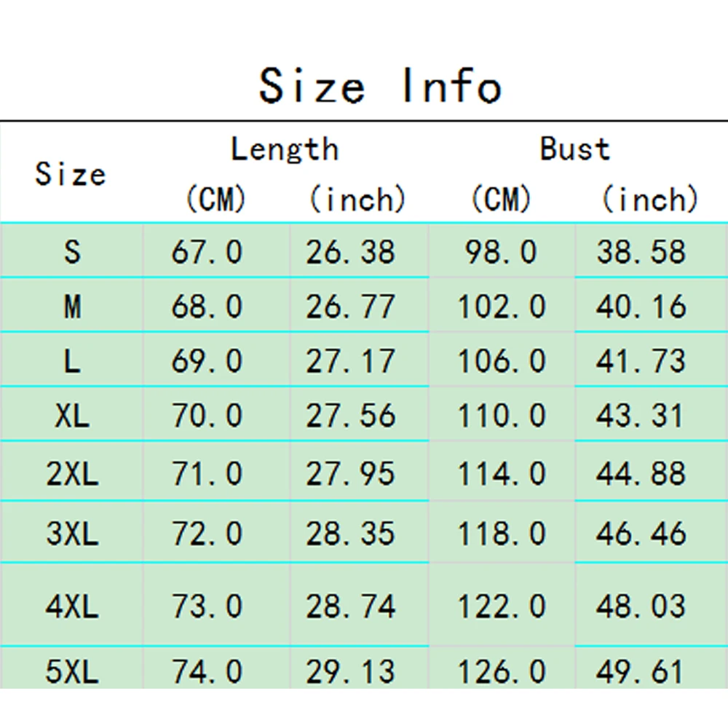Screen dimensions: 728x728
Task: Click the 118.0 bust CM cell
Action: tap(501, 534)
